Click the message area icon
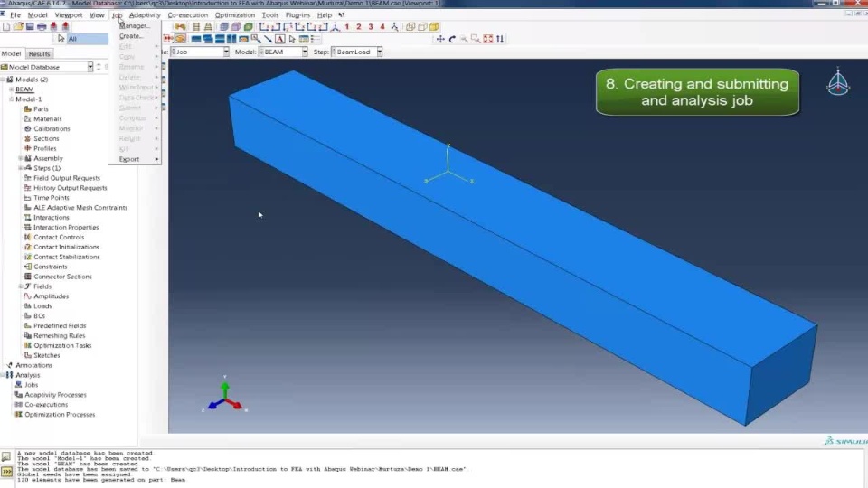 (6, 457)
